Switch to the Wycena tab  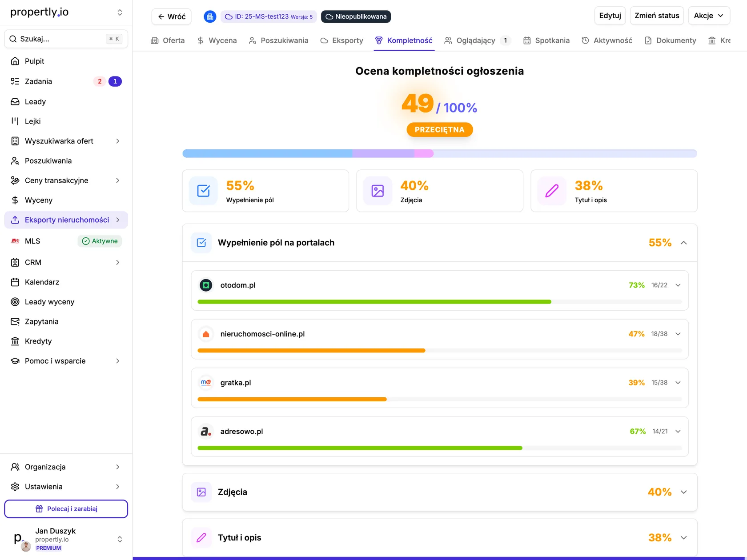click(217, 40)
